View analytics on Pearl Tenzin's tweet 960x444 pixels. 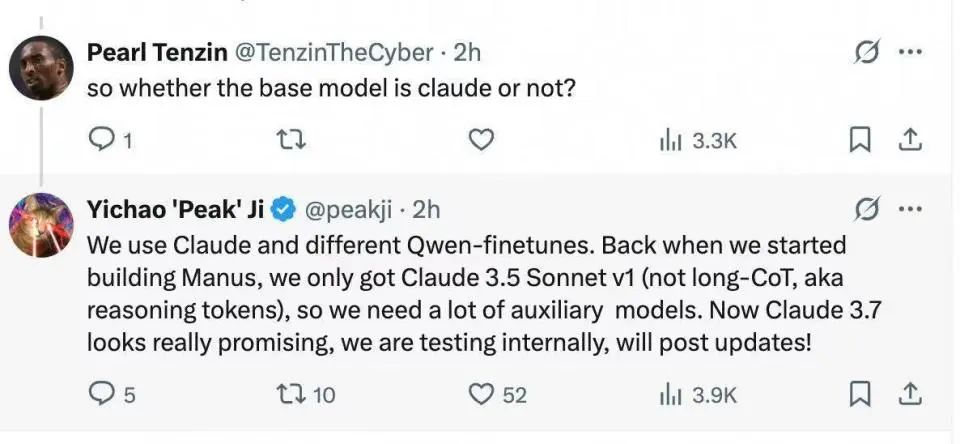(x=672, y=141)
